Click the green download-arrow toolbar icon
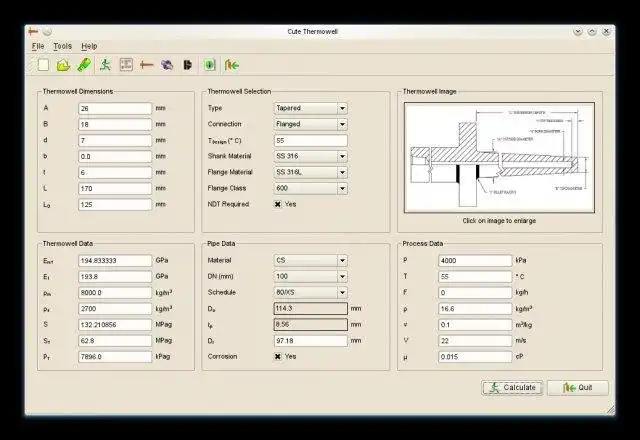 [x=209, y=65]
